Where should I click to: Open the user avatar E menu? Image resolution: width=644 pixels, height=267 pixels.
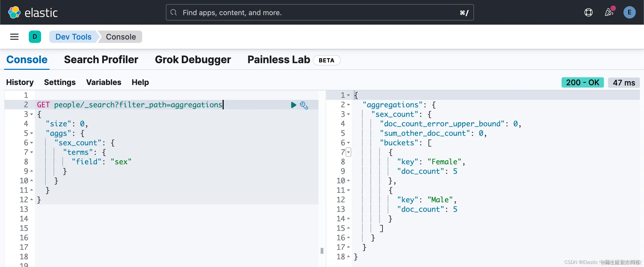[x=629, y=12]
